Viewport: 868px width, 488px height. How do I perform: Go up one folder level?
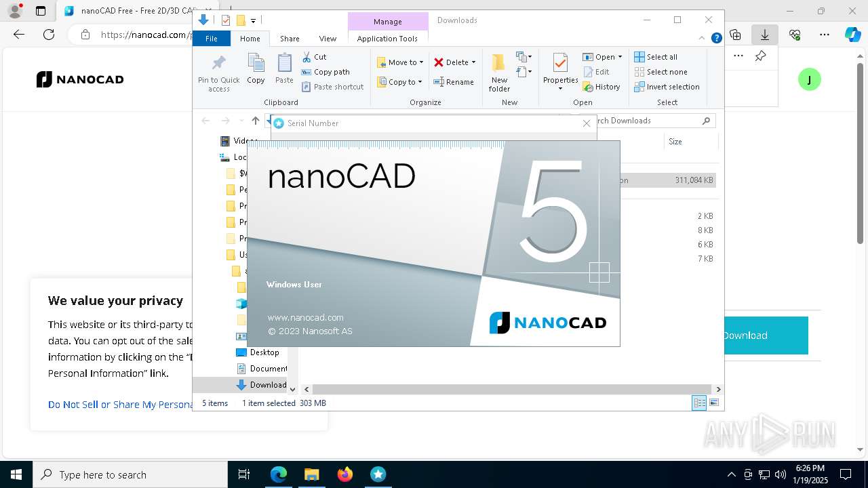255,121
